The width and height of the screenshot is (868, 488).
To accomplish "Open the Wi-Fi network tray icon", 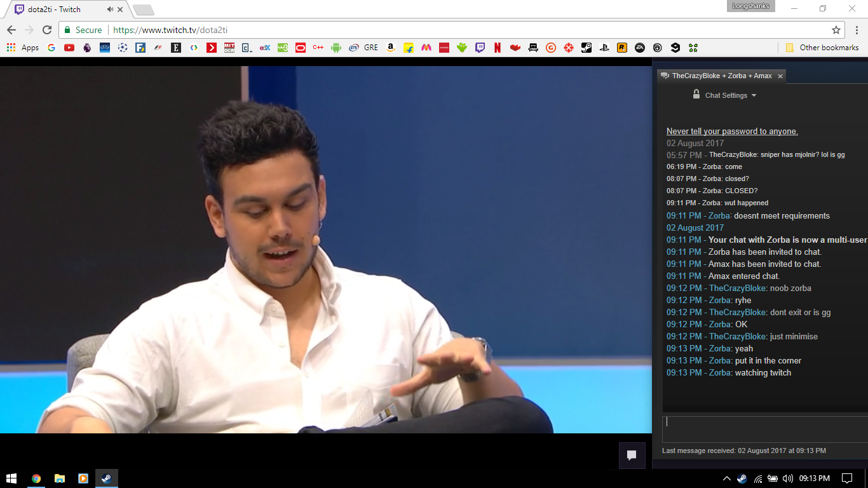I will point(758,478).
